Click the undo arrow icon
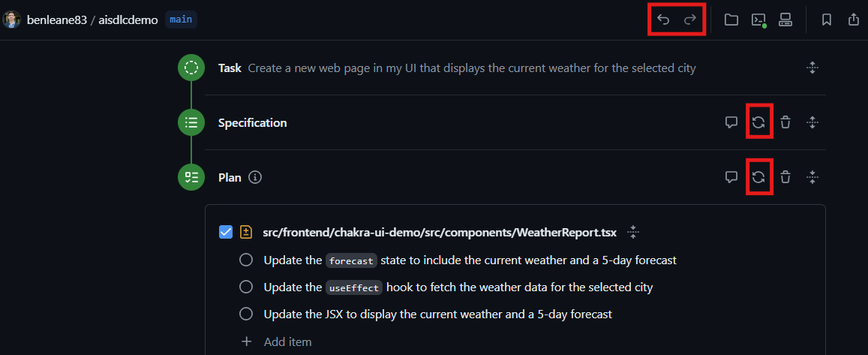The image size is (868, 355). pos(663,20)
